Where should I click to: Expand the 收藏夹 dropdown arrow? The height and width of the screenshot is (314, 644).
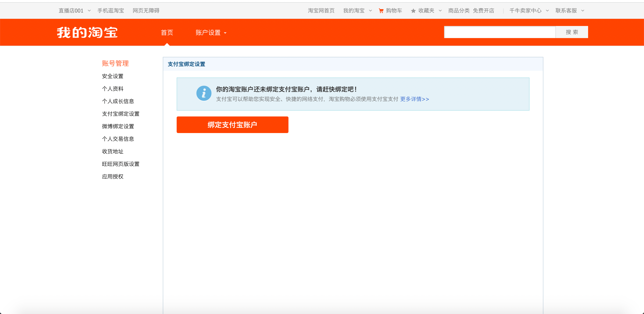coord(440,11)
